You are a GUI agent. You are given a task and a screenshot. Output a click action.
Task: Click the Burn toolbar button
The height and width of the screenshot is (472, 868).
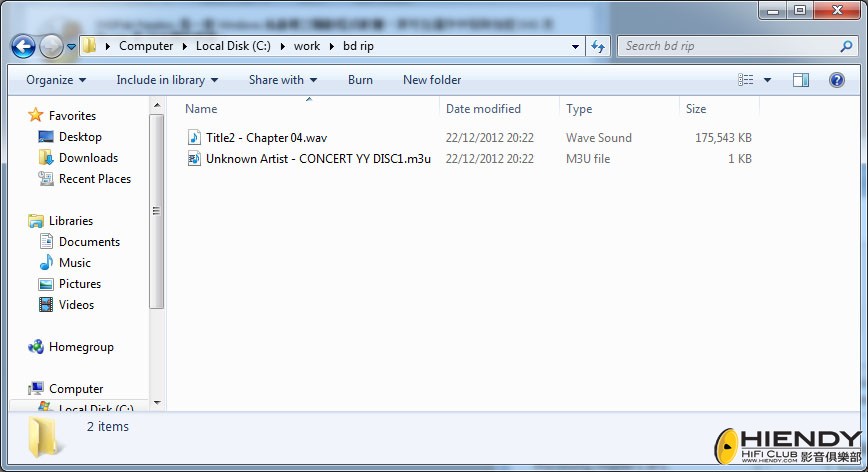coord(360,80)
